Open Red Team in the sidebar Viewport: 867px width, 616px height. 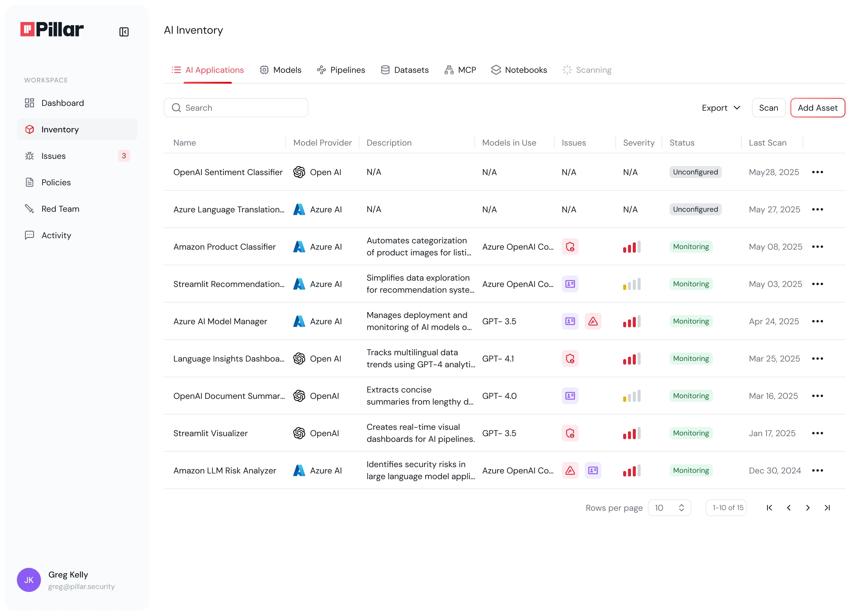click(x=60, y=209)
